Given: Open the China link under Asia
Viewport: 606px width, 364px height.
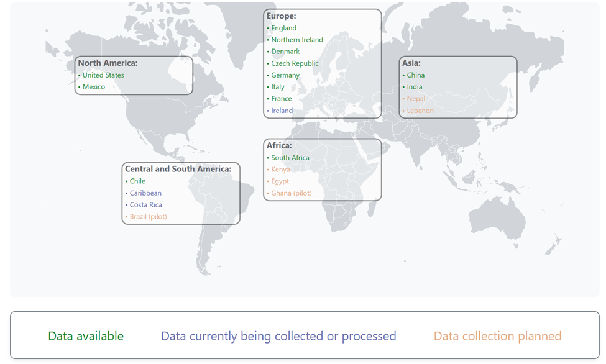Looking at the screenshot, I should coord(415,75).
